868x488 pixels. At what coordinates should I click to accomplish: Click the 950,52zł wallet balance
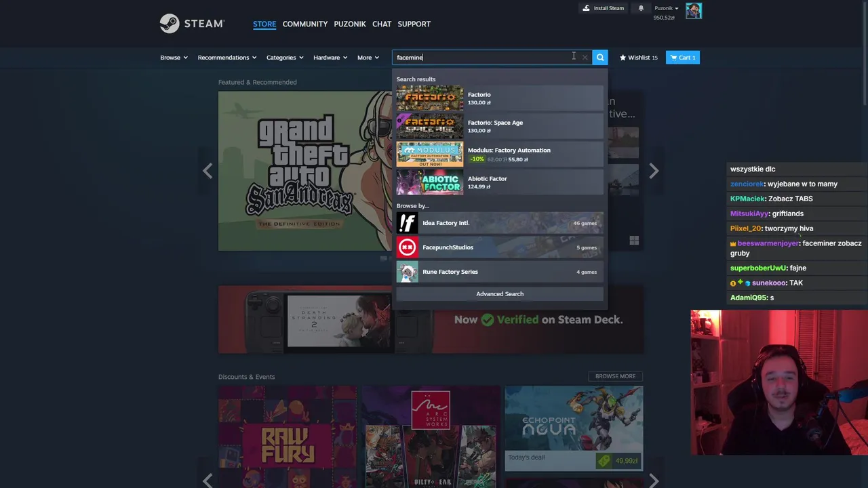pyautogui.click(x=664, y=18)
